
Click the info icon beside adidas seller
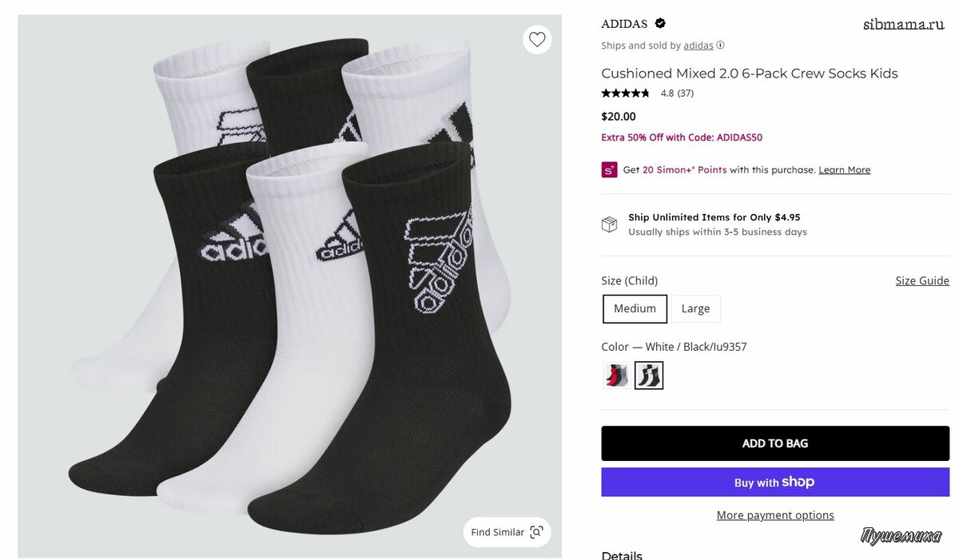pos(721,46)
